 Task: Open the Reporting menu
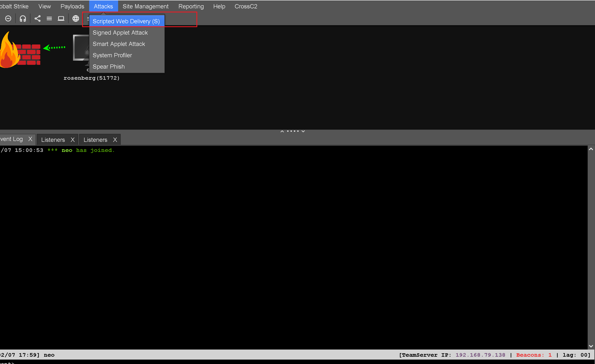point(191,6)
